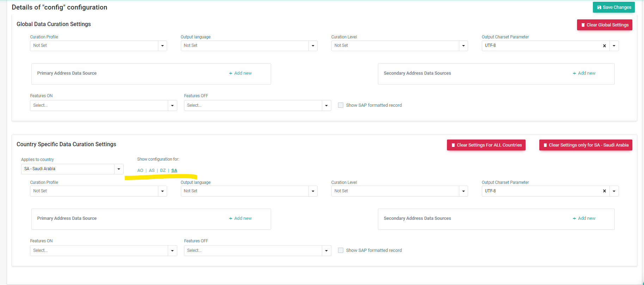Add new country Primary Address Data Source

pyautogui.click(x=240, y=218)
